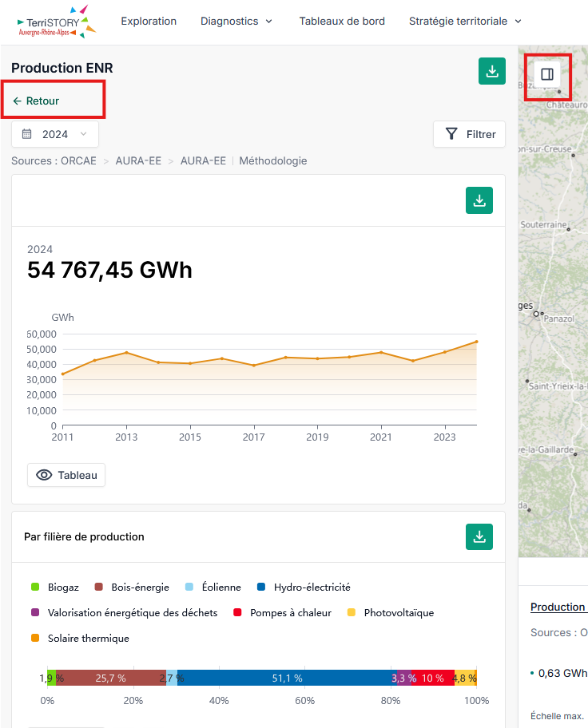The width and height of the screenshot is (588, 728).
Task: Toggle the Bois-énergie legend entry
Action: [x=132, y=587]
